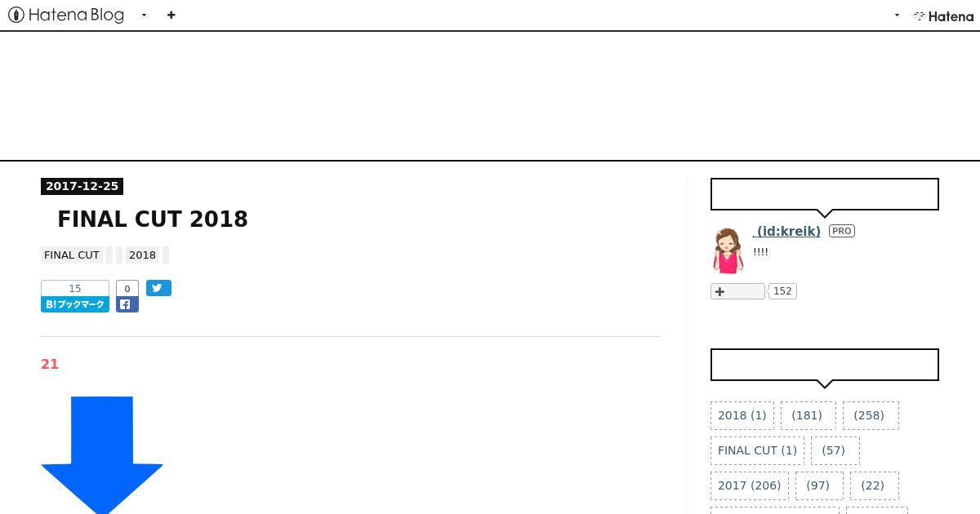This screenshot has width=980, height=514.
Task: Open the FINAL CUT 2018 post title
Action: tap(153, 219)
